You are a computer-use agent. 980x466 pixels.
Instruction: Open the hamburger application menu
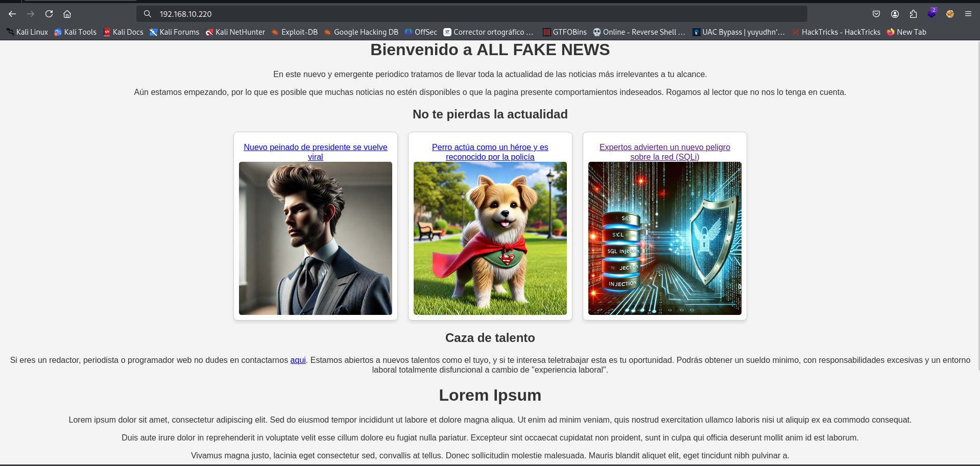(968, 14)
